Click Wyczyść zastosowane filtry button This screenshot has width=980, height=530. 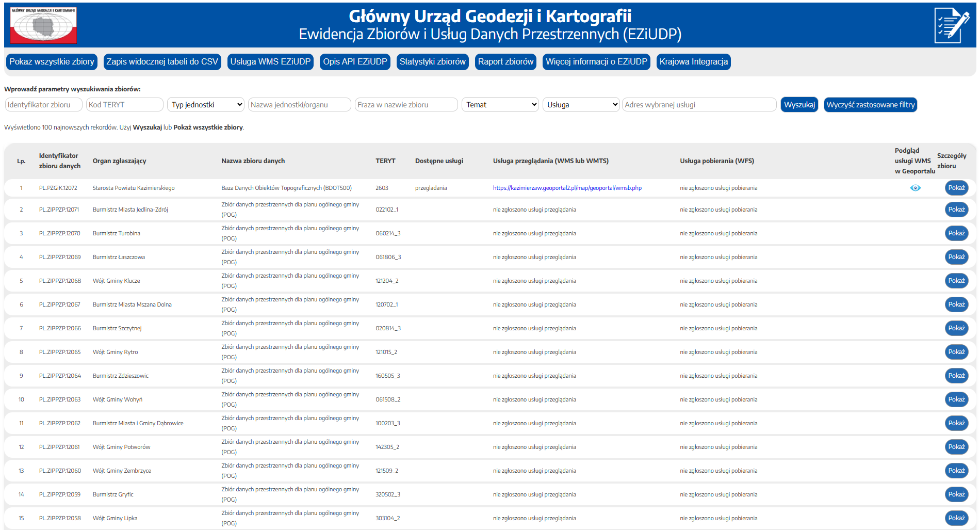871,105
